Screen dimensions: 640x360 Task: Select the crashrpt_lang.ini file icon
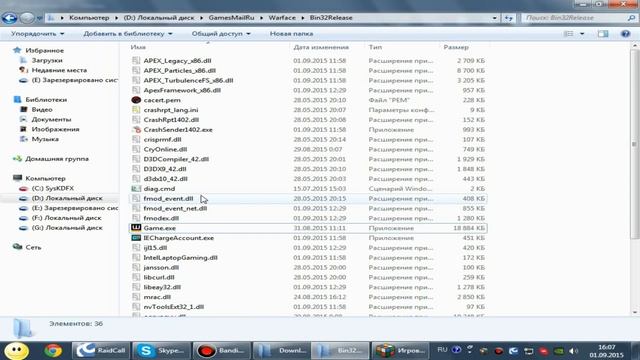click(136, 110)
